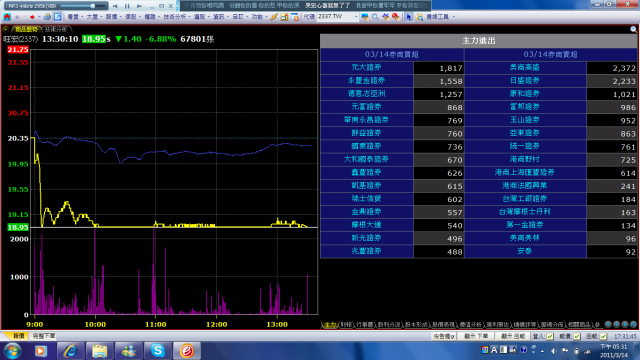
Task: Toggle the 報價 checkbox in status bar
Action: coord(577,336)
